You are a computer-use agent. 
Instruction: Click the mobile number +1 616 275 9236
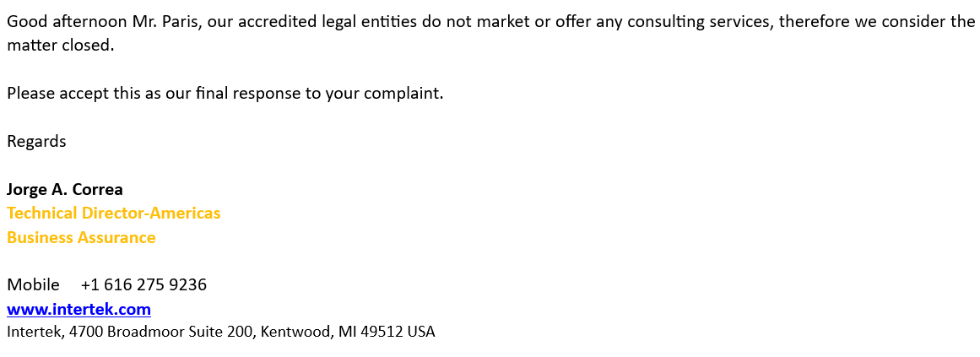click(143, 284)
